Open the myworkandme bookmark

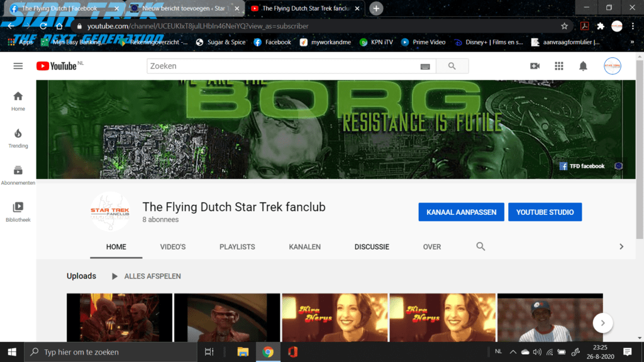click(x=326, y=42)
